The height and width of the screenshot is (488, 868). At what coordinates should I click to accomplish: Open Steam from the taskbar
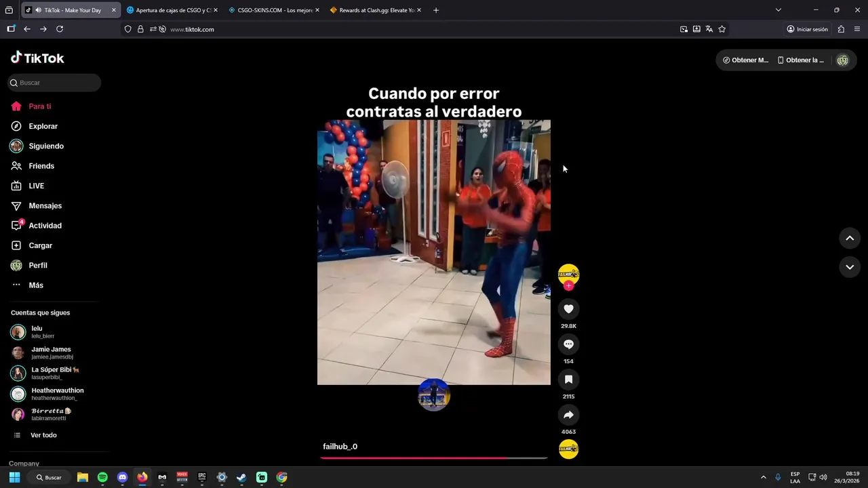click(241, 477)
